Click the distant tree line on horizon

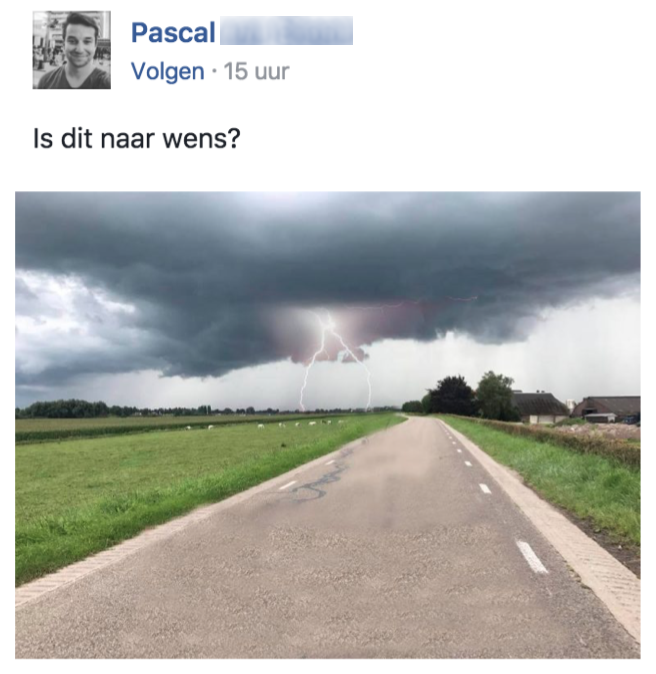(x=129, y=408)
